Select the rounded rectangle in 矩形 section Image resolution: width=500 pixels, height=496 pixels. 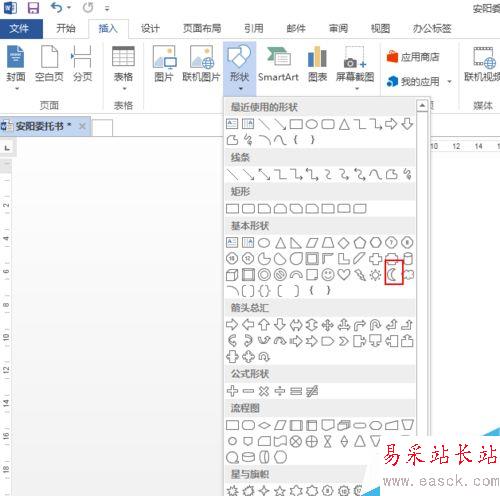(x=248, y=209)
